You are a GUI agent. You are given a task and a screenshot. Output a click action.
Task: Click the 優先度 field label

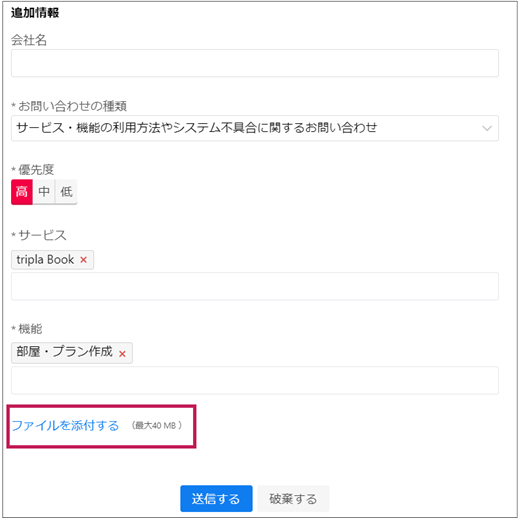coord(36,169)
